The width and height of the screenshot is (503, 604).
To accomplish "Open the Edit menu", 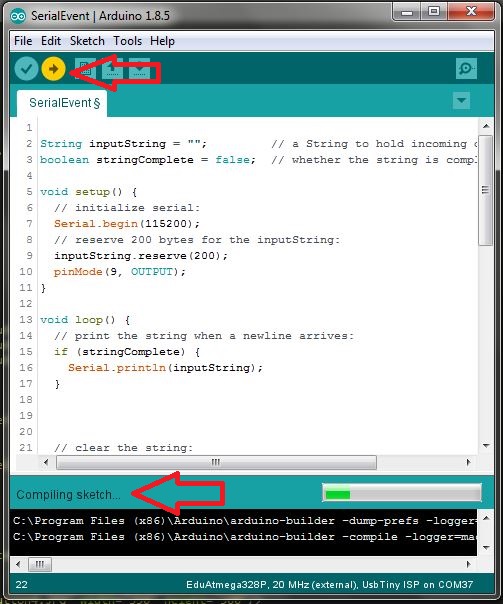I will (51, 41).
